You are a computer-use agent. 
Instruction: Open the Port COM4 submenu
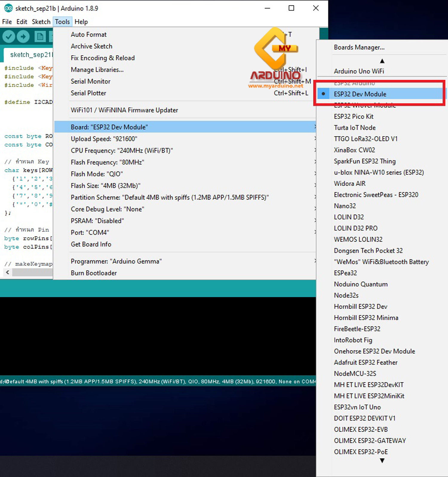tap(90, 233)
